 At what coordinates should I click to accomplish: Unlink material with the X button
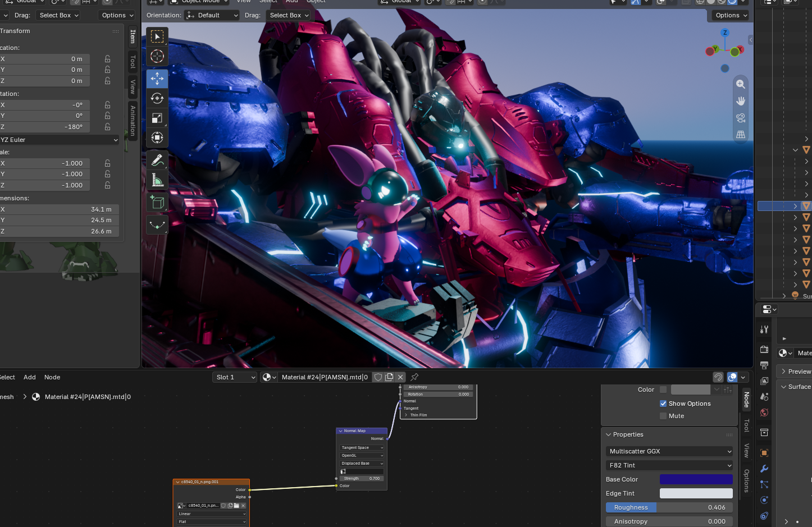(x=400, y=377)
